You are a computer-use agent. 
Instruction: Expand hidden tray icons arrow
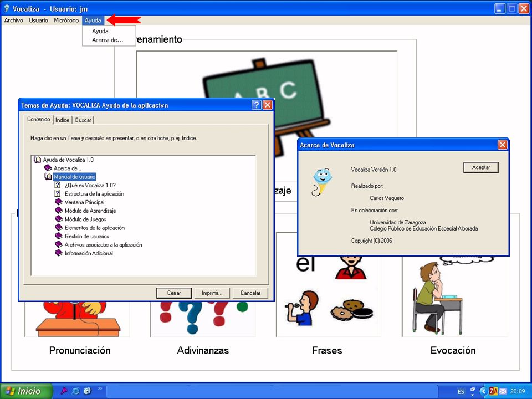[x=483, y=391]
